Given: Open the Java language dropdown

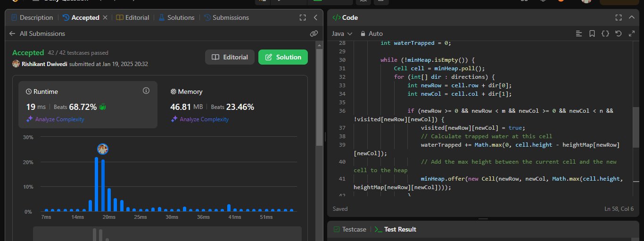Looking at the screenshot, I should point(342,33).
